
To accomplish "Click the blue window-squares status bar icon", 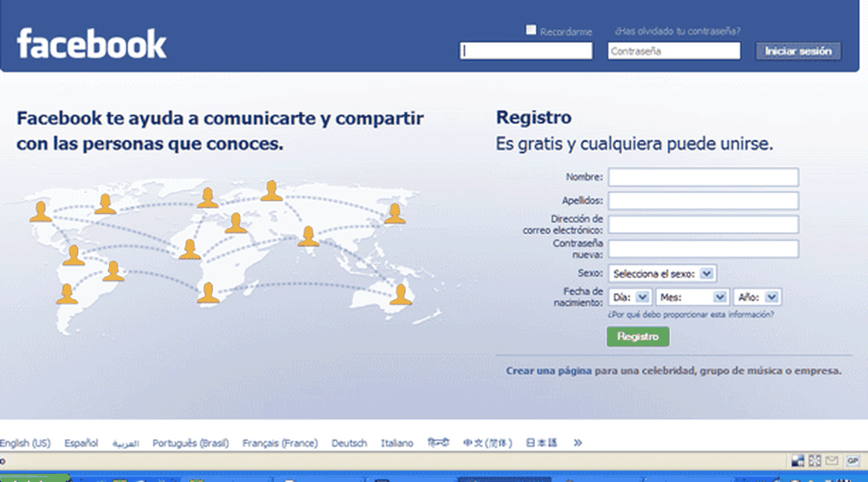I will click(798, 461).
